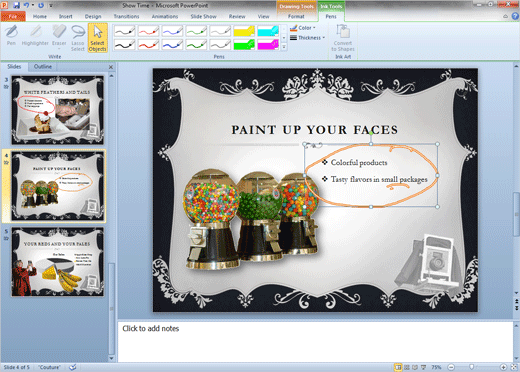Activate the Lasso Select tool
Viewport: 520px width, 372px height.
pyautogui.click(x=78, y=38)
